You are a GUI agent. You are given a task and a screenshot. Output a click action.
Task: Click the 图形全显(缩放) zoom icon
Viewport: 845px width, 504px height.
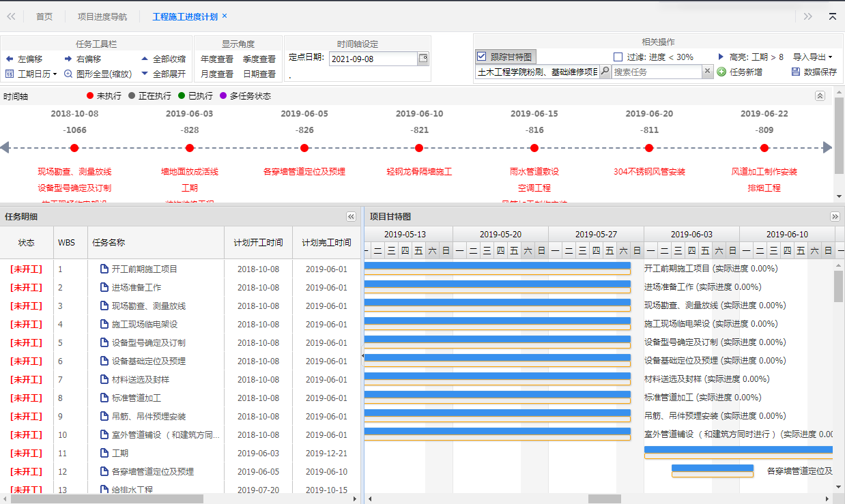click(x=68, y=74)
